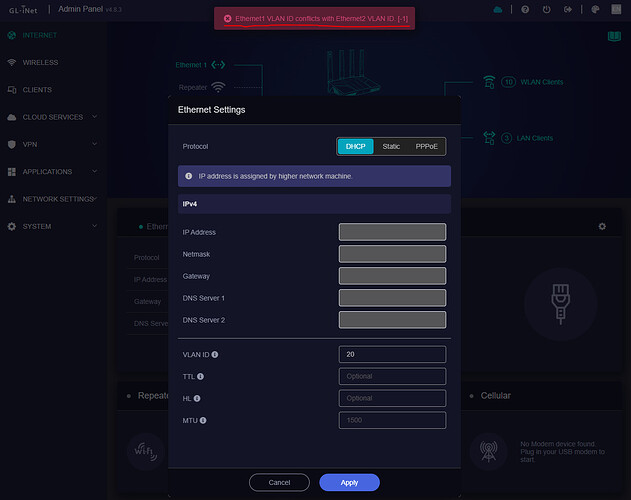
Task: Click the MTU info icon
Action: (x=202, y=420)
